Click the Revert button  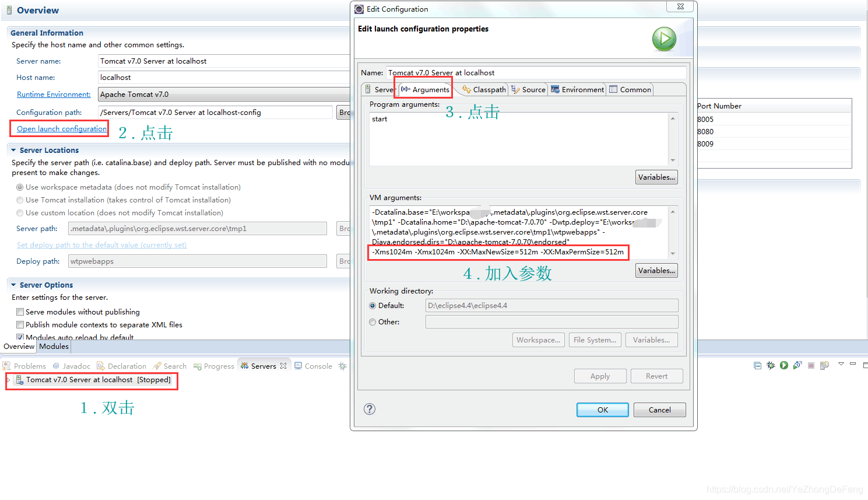point(657,376)
